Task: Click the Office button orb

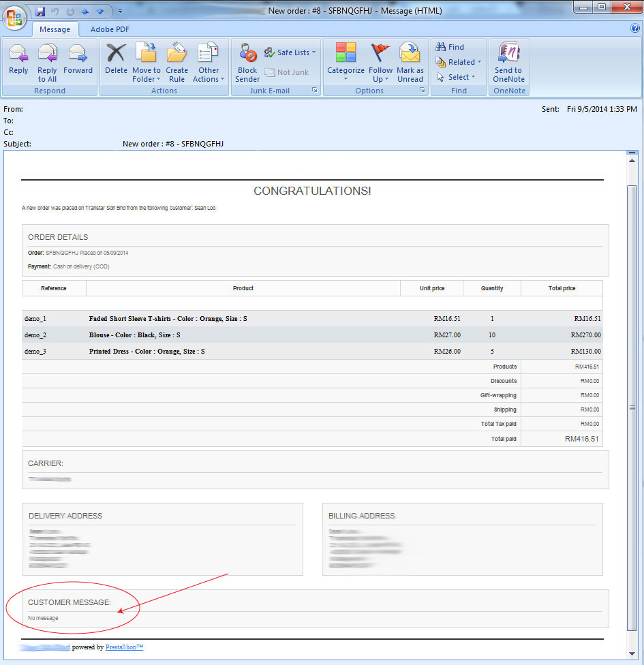Action: point(15,17)
